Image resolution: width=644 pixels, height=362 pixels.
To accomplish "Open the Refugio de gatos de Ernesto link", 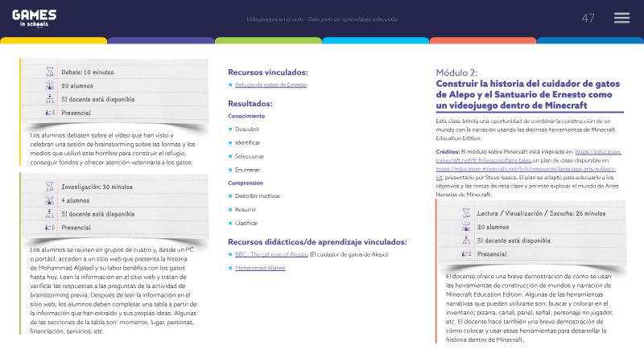I will click(270, 84).
